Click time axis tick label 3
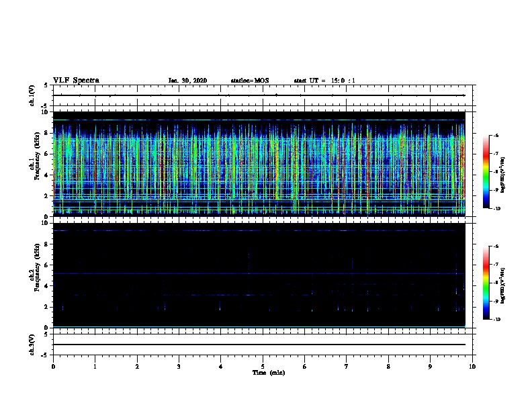532x411 pixels. (179, 367)
